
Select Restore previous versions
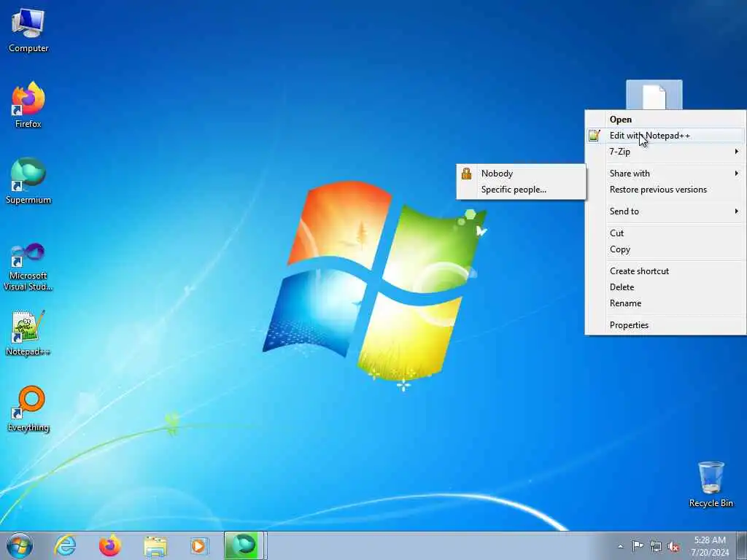coord(665,190)
